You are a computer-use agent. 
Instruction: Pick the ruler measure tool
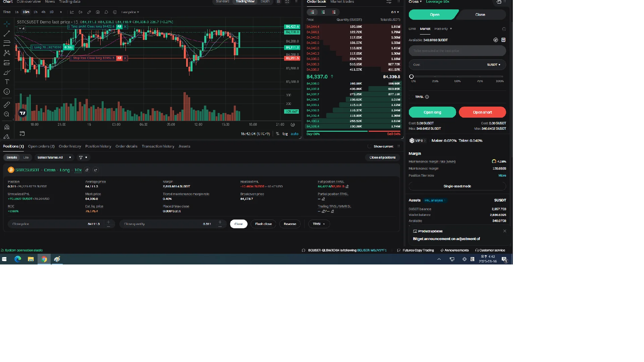7,105
